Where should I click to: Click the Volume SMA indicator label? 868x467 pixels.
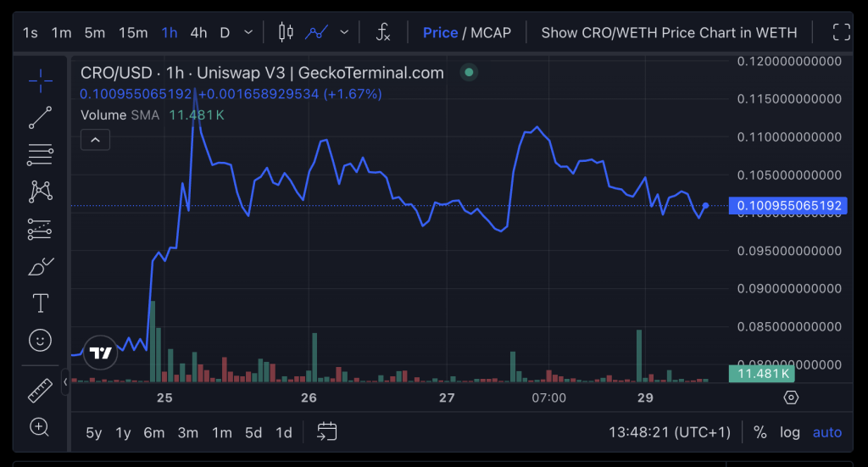click(x=120, y=115)
